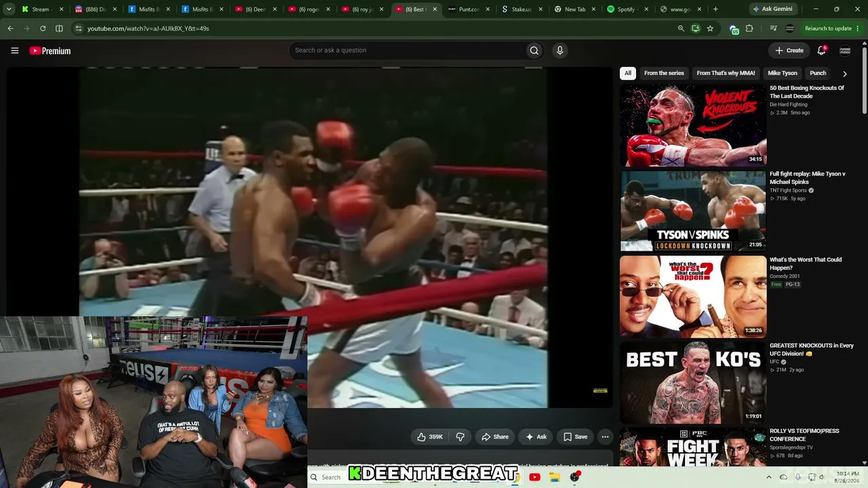The height and width of the screenshot is (488, 868).
Task: Close the Spotify browser tab
Action: point(646,9)
